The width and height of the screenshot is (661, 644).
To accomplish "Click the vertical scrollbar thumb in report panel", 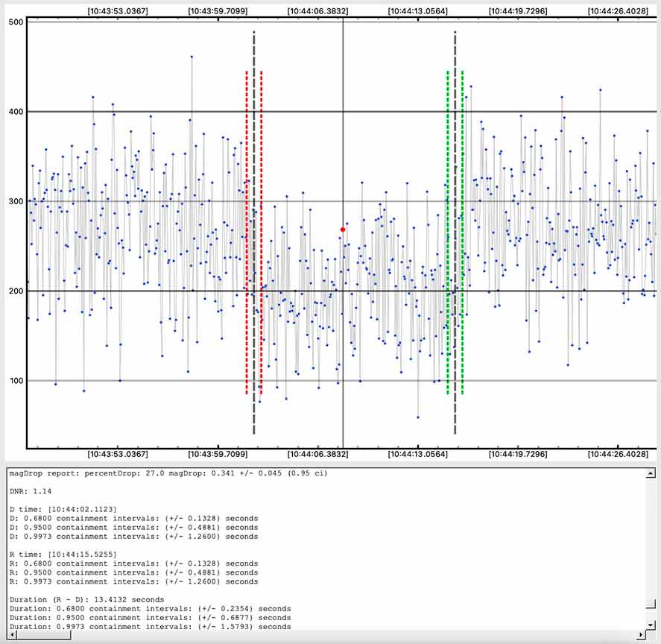I will 651,604.
